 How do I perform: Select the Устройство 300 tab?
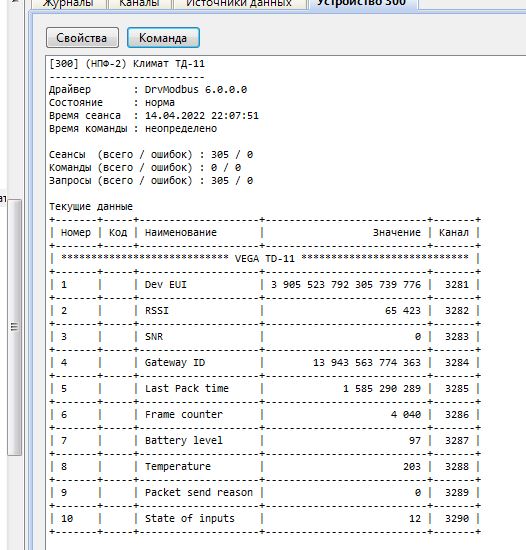point(362,4)
